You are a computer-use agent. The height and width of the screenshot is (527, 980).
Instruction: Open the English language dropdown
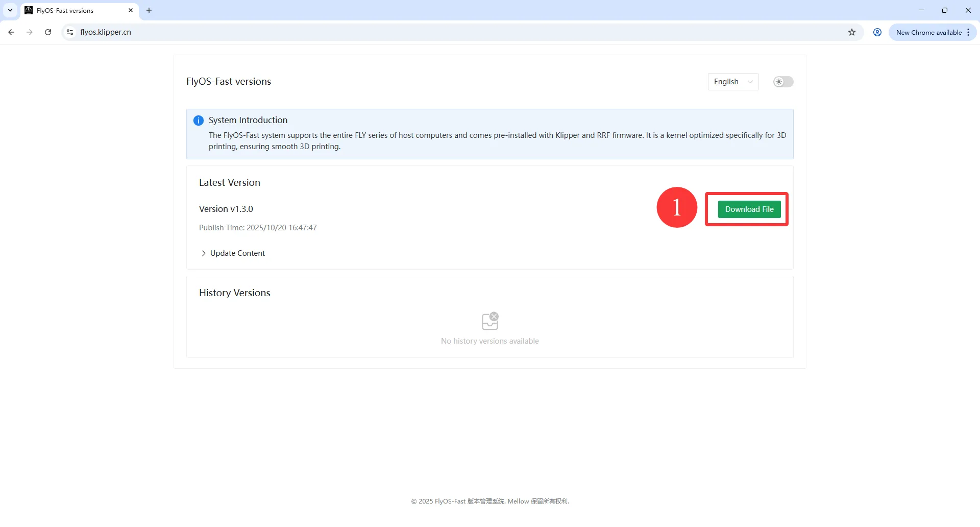pos(733,82)
